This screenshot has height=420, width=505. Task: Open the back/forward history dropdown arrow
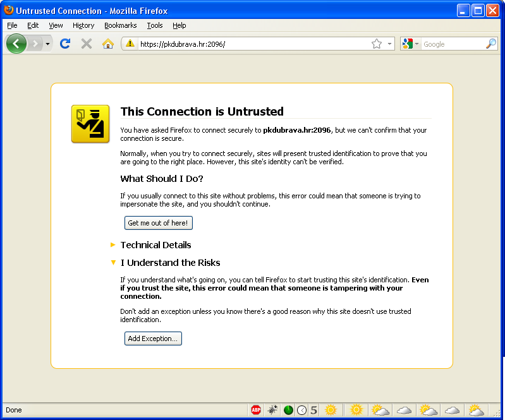coord(47,44)
